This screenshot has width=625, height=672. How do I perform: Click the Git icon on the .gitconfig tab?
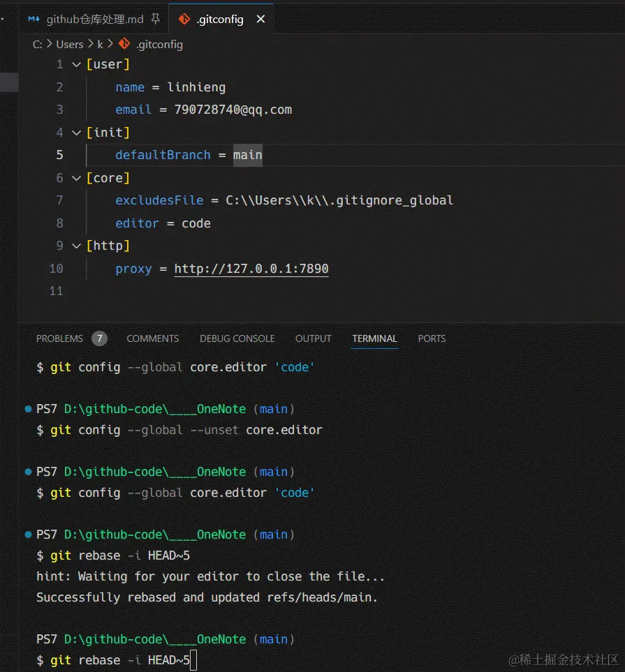[184, 20]
